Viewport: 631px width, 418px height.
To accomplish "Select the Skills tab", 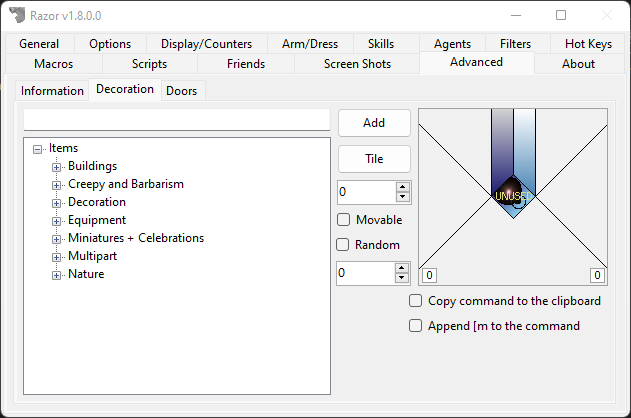I will click(381, 44).
